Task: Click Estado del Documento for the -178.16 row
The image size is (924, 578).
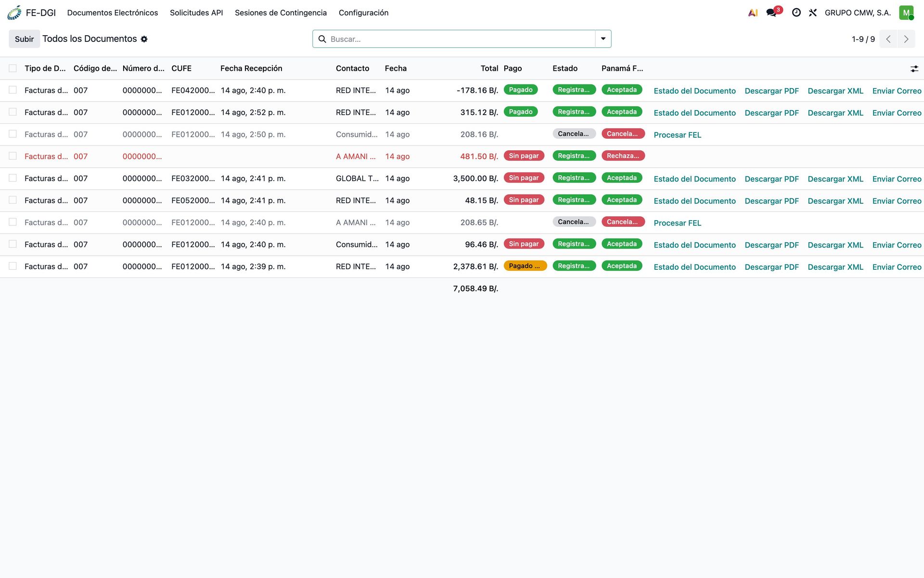Action: tap(694, 91)
